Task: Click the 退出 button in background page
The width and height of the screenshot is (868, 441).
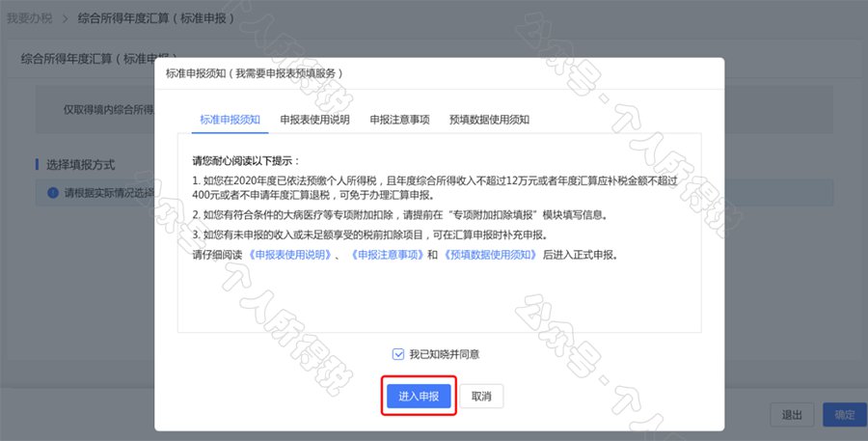Action: point(792,415)
